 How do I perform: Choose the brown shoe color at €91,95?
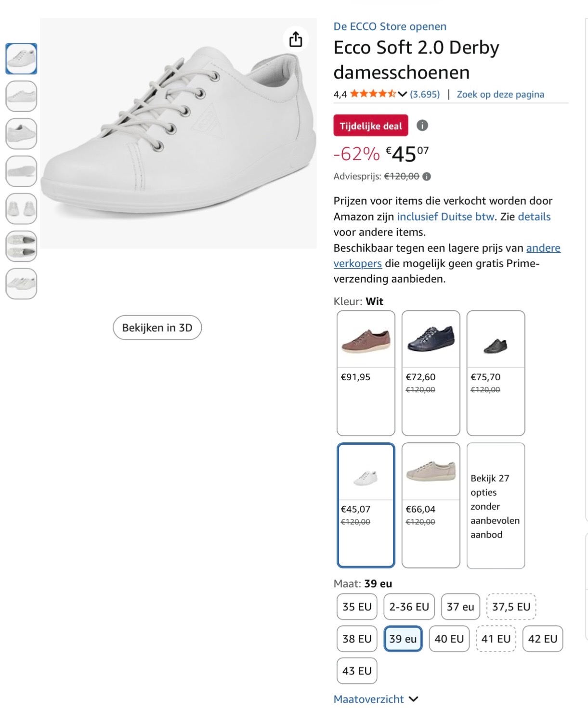pyautogui.click(x=366, y=373)
